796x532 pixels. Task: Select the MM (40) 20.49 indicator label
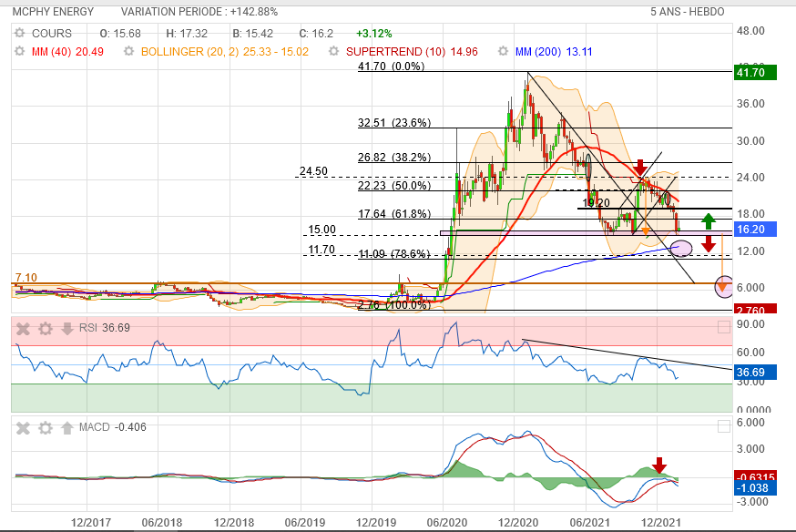click(67, 52)
